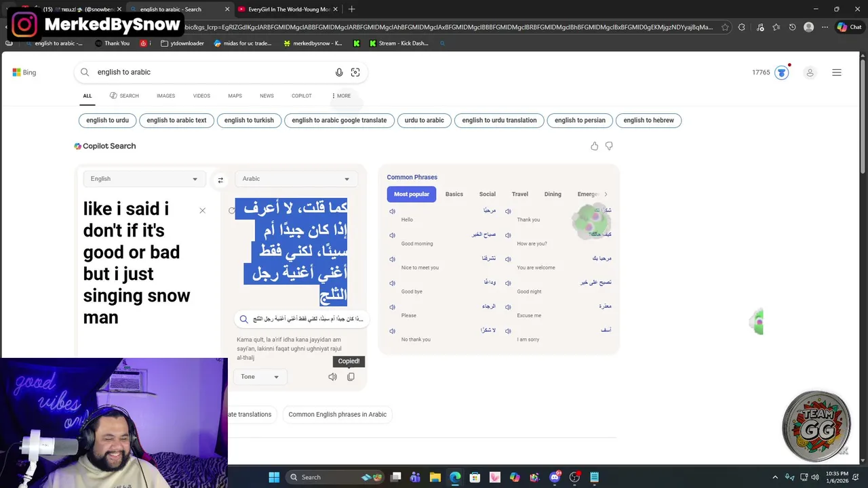Swap the translation languages
The image size is (868, 488).
pos(220,180)
